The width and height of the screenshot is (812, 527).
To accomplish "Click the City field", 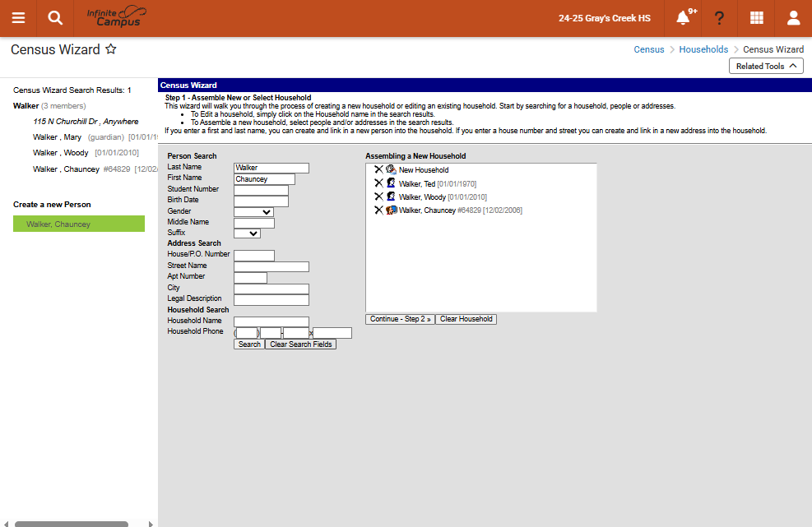I will (x=271, y=289).
